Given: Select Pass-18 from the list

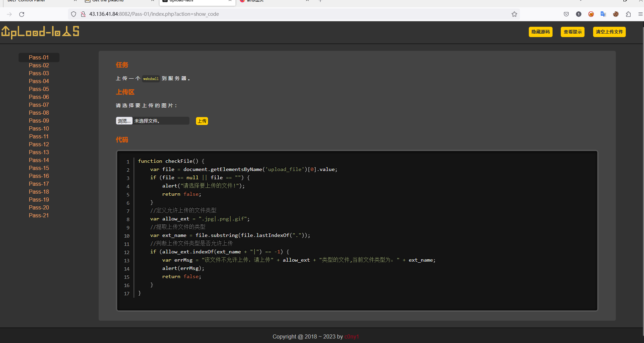Looking at the screenshot, I should 39,192.
